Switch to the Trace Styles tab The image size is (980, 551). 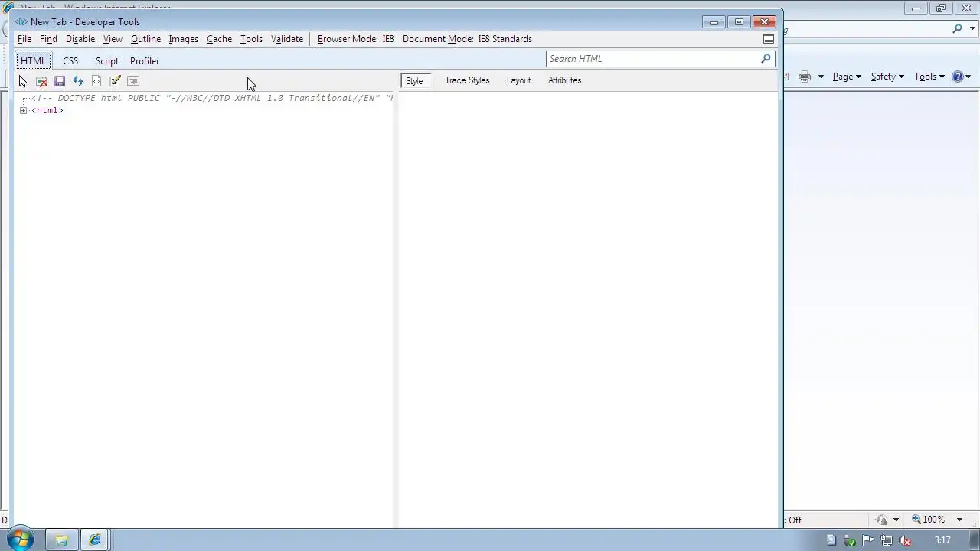pos(467,80)
